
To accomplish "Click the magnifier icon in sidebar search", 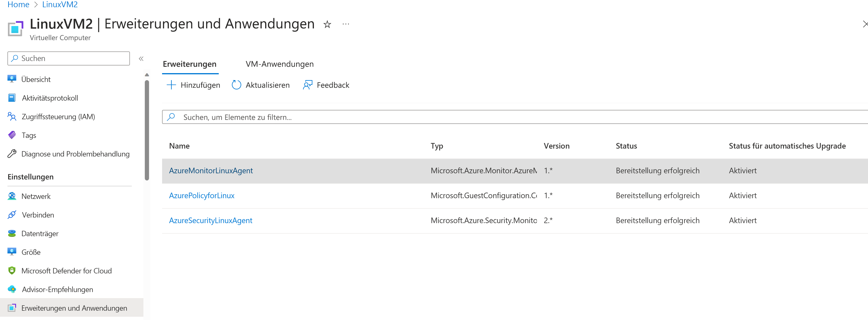I will (14, 58).
